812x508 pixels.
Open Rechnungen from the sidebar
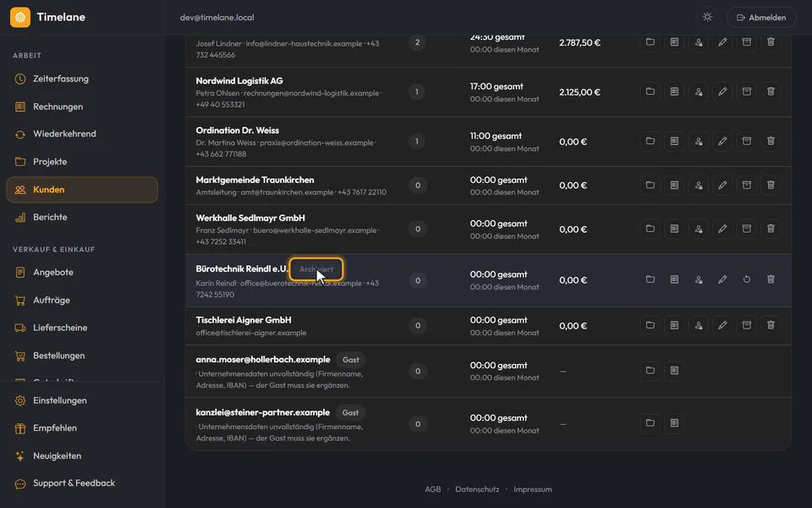[82, 107]
